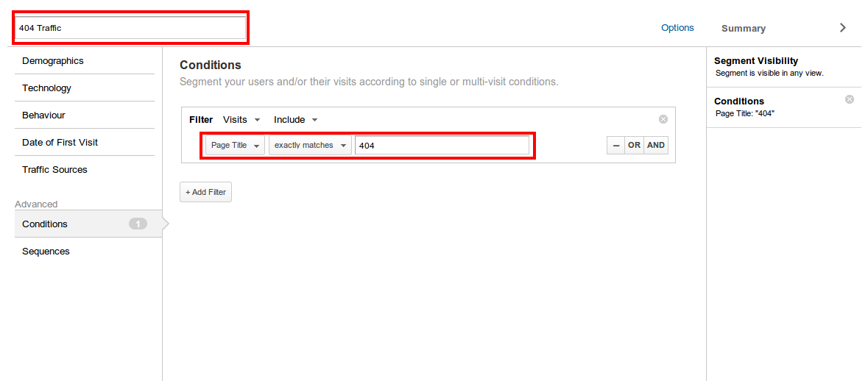Remove the condition using the minus button

[615, 146]
